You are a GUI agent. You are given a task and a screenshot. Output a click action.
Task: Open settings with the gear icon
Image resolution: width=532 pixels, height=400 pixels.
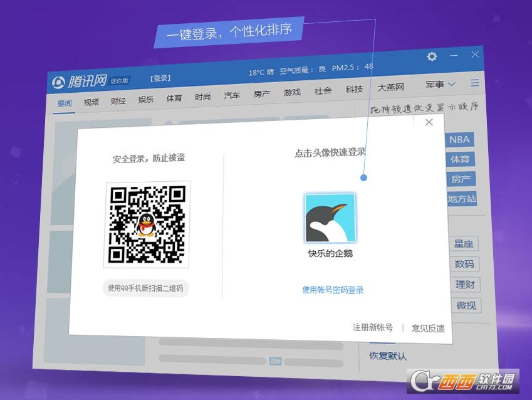(432, 56)
